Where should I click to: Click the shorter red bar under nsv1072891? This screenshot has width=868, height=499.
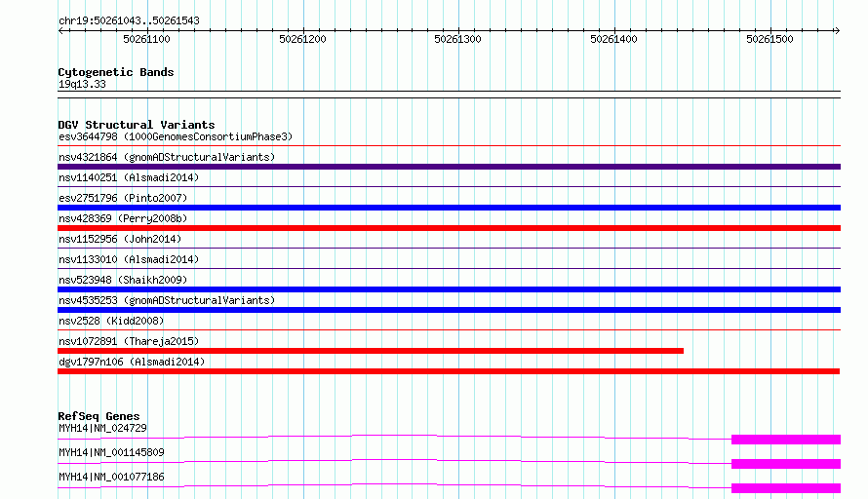[x=371, y=351]
